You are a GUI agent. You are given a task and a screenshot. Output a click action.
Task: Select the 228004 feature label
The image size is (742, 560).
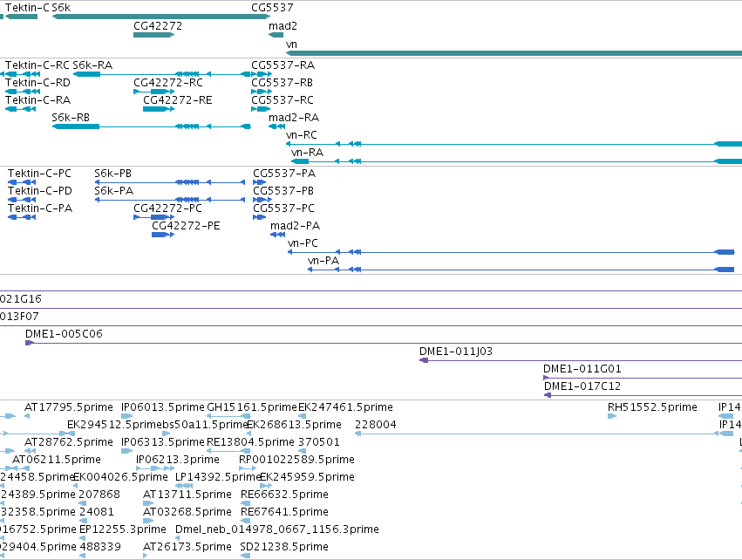tap(375, 425)
